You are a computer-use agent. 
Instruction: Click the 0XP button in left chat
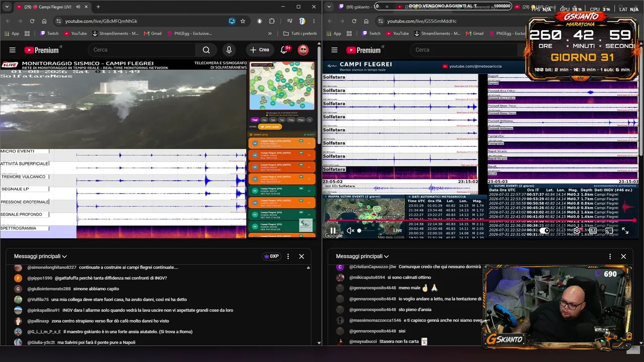tap(271, 256)
